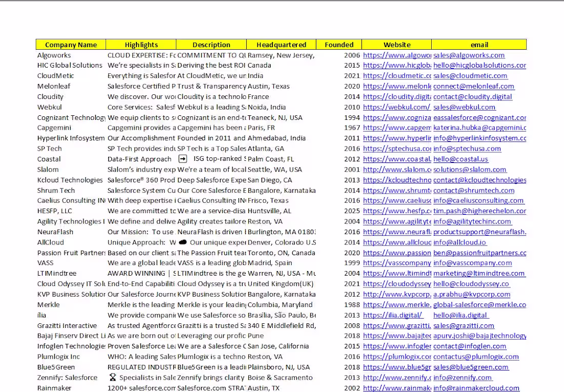Image resolution: width=564 pixels, height=392 pixels.
Task: Open the Capgemini website link
Action: pyautogui.click(x=397, y=128)
